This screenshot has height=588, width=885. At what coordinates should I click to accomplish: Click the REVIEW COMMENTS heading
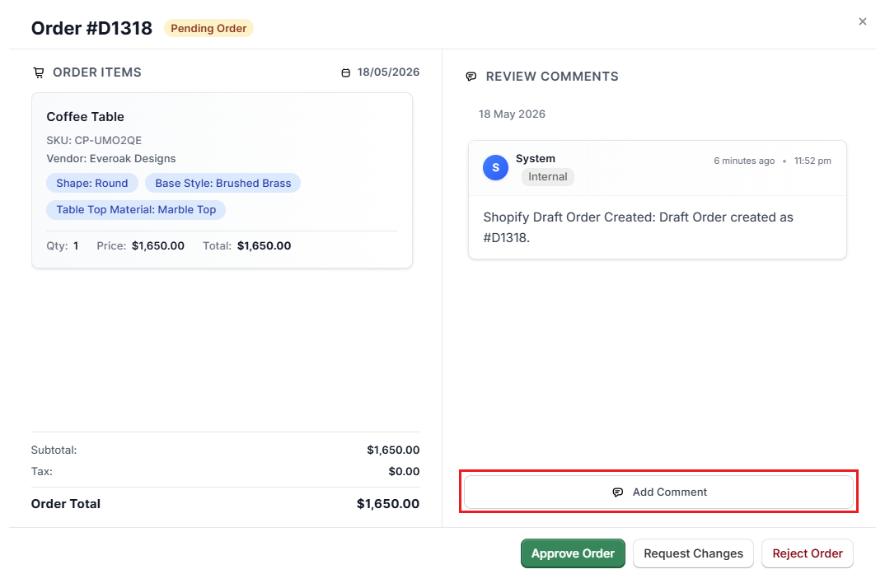[x=552, y=77]
